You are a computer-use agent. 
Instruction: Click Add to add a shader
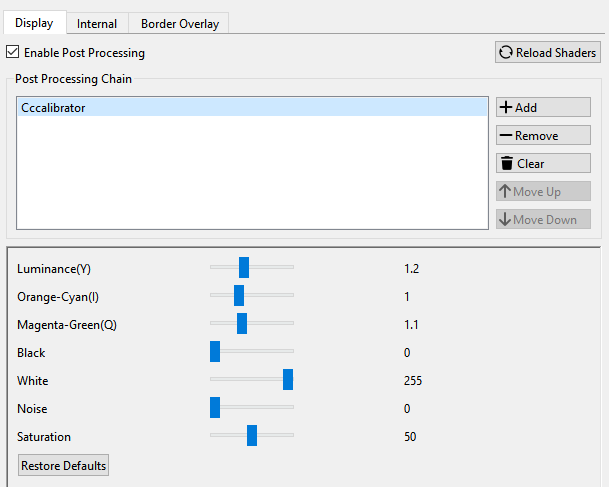point(543,107)
